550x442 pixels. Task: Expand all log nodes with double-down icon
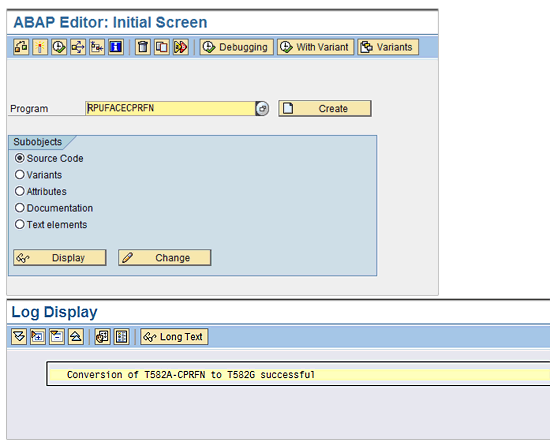tap(19, 337)
